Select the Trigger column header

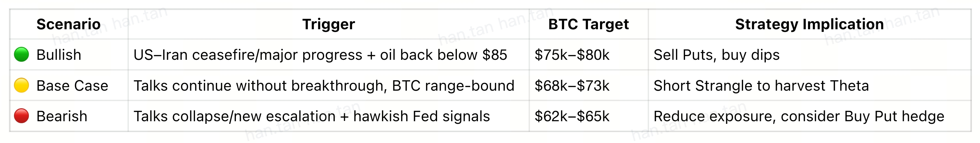(328, 24)
